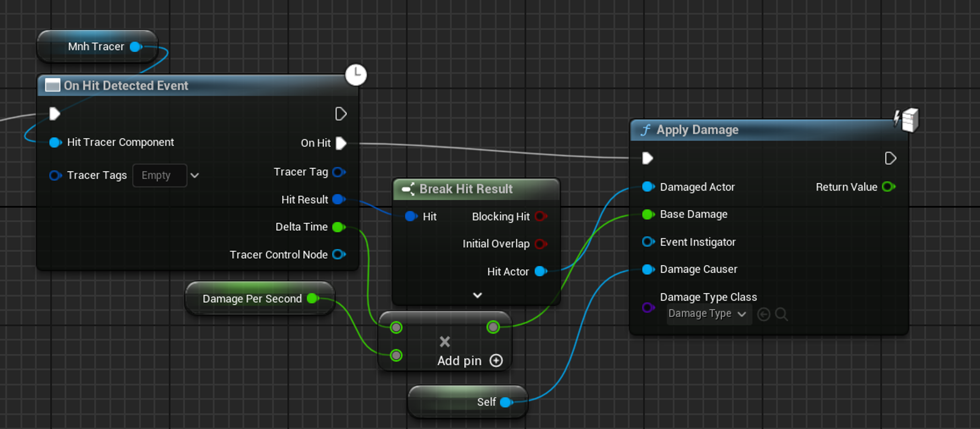This screenshot has height=429, width=980.
Task: Click the browse magnifier icon beside Damage Type
Action: click(x=782, y=314)
